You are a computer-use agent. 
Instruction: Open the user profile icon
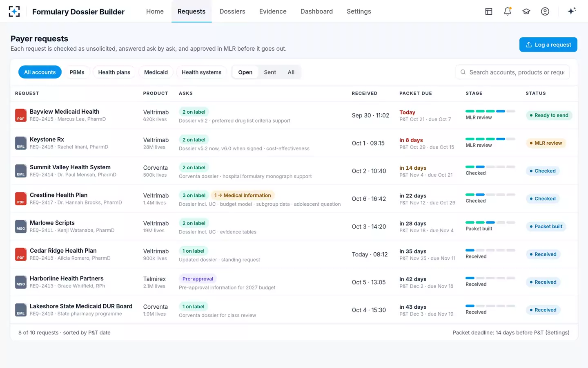point(545,11)
